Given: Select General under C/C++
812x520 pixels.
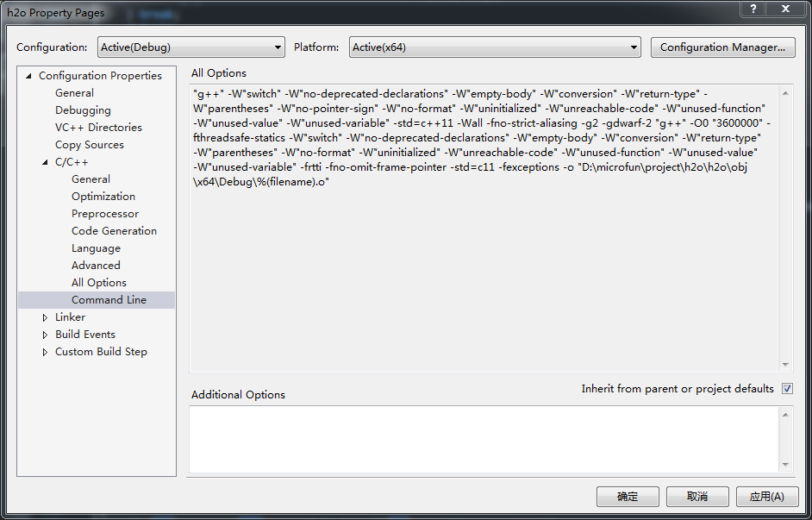Looking at the screenshot, I should point(91,179).
